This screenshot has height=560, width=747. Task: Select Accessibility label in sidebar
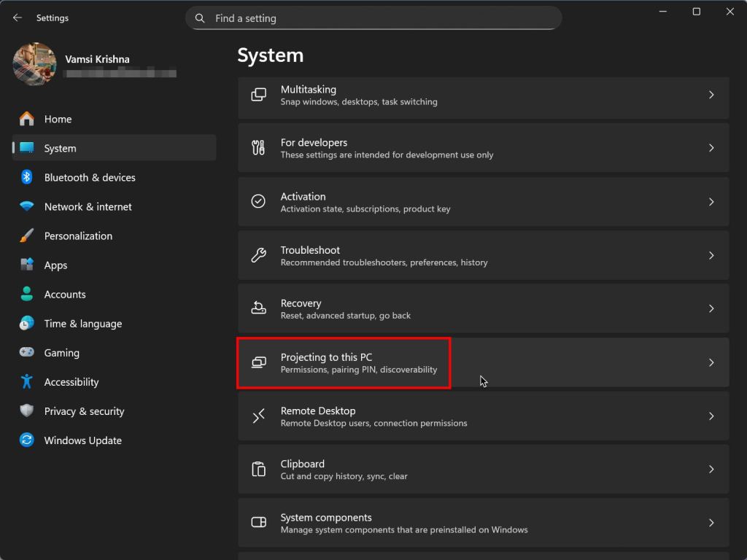point(71,382)
